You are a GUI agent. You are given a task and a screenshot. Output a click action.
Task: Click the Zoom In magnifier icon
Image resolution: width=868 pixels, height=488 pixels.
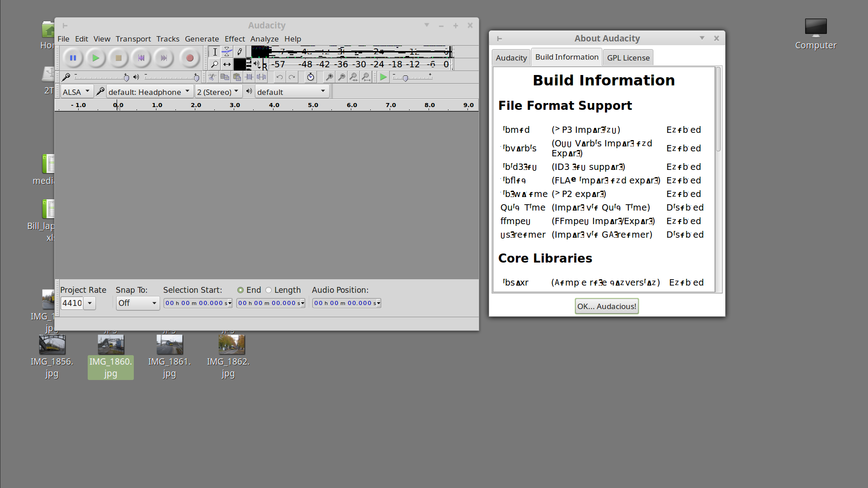click(x=329, y=77)
